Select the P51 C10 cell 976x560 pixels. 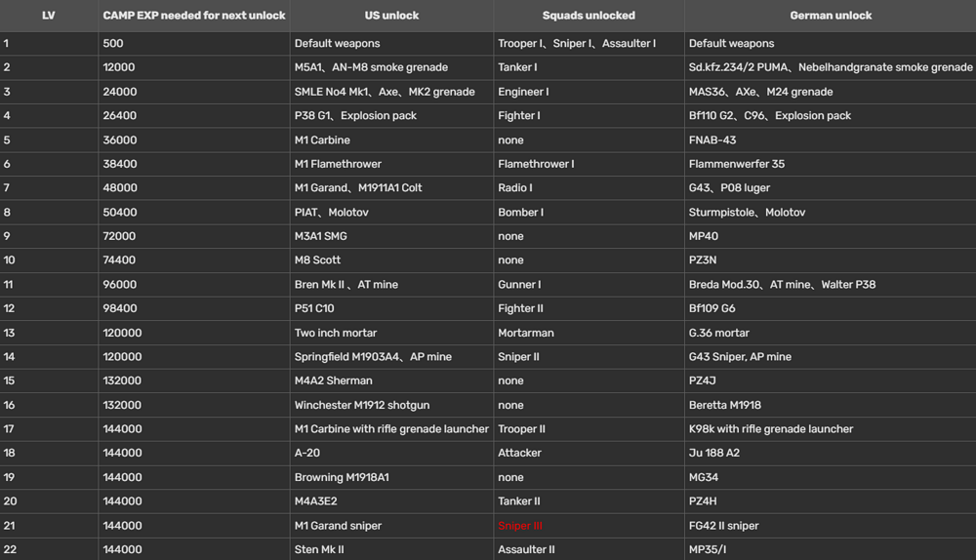[391, 308]
